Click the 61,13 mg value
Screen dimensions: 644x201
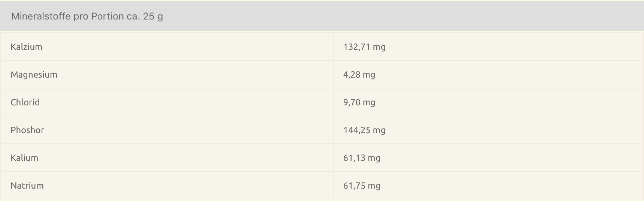pyautogui.click(x=362, y=158)
